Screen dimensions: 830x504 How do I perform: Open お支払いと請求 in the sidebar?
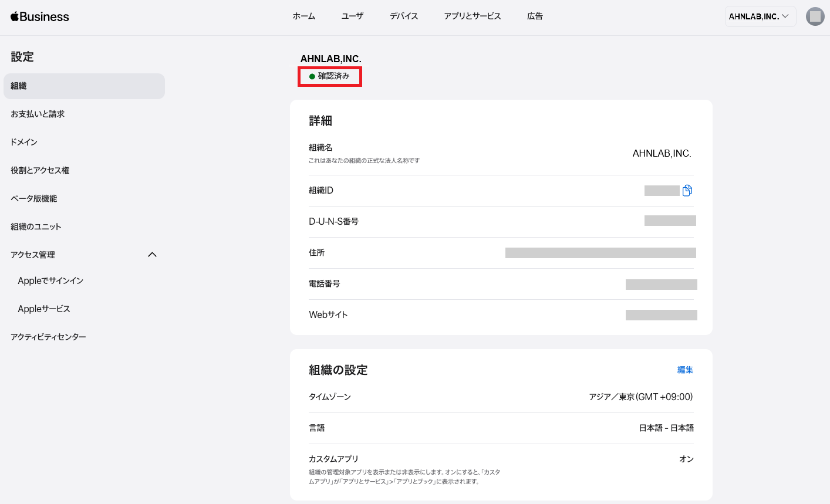[38, 114]
